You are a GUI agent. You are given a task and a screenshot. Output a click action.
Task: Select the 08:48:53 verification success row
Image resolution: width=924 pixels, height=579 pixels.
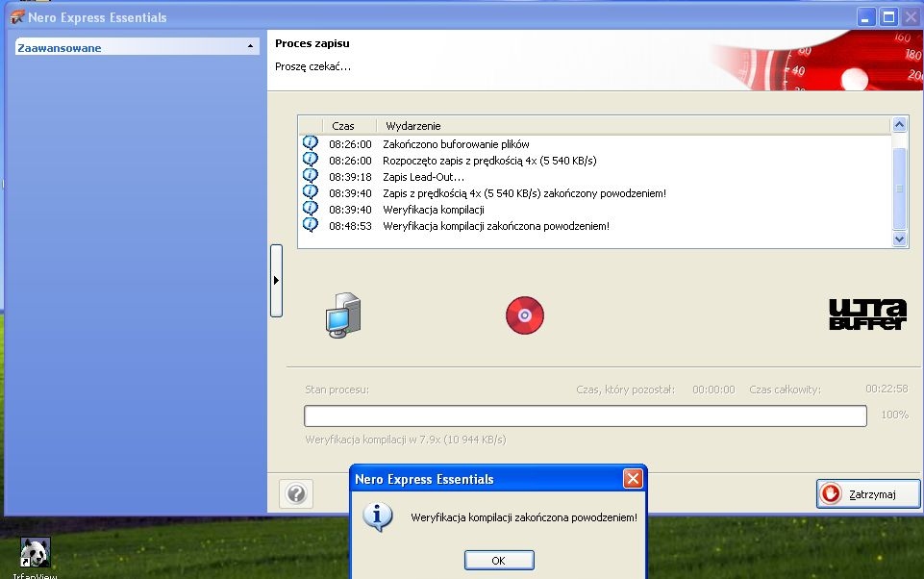(595, 226)
